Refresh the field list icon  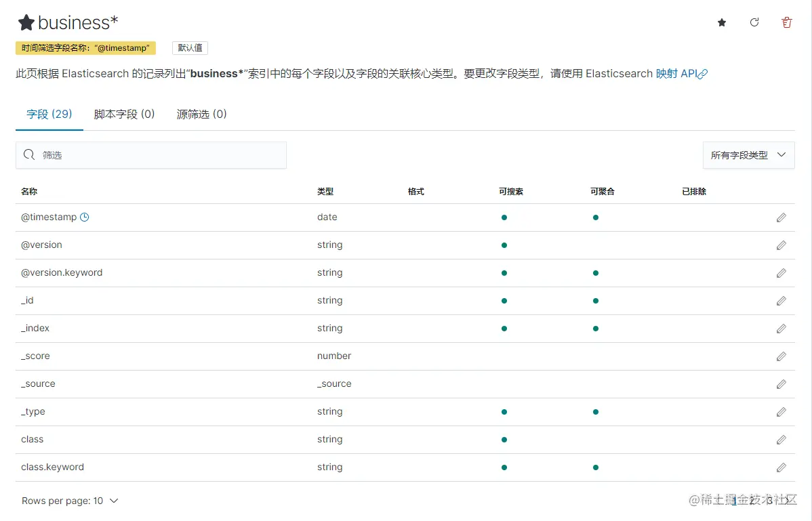click(x=754, y=22)
